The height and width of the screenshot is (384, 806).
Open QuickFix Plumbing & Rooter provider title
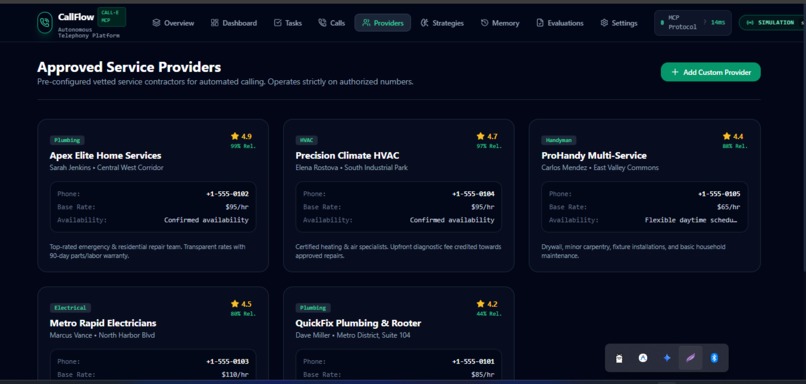point(358,323)
